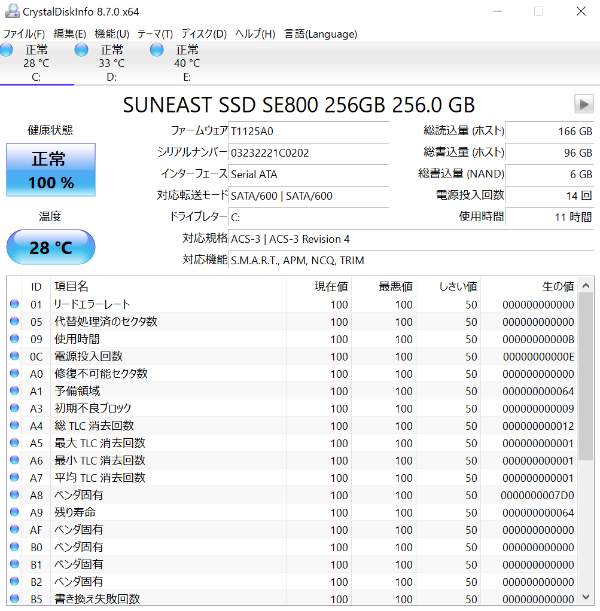Open the ディスク(D) menu
Image resolution: width=600 pixels, height=611 pixels.
click(x=204, y=34)
